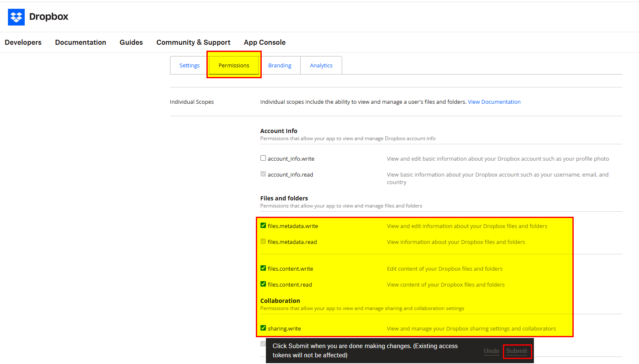Open Community & Support
639x364 pixels.
[x=193, y=42]
